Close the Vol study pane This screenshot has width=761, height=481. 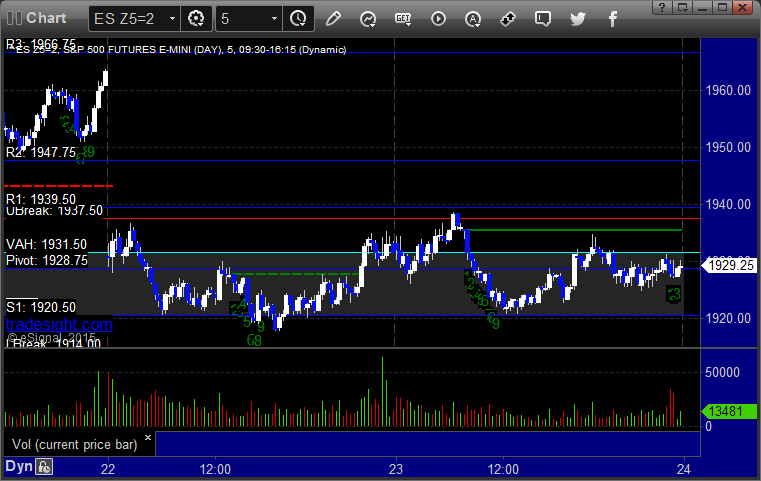[148, 437]
